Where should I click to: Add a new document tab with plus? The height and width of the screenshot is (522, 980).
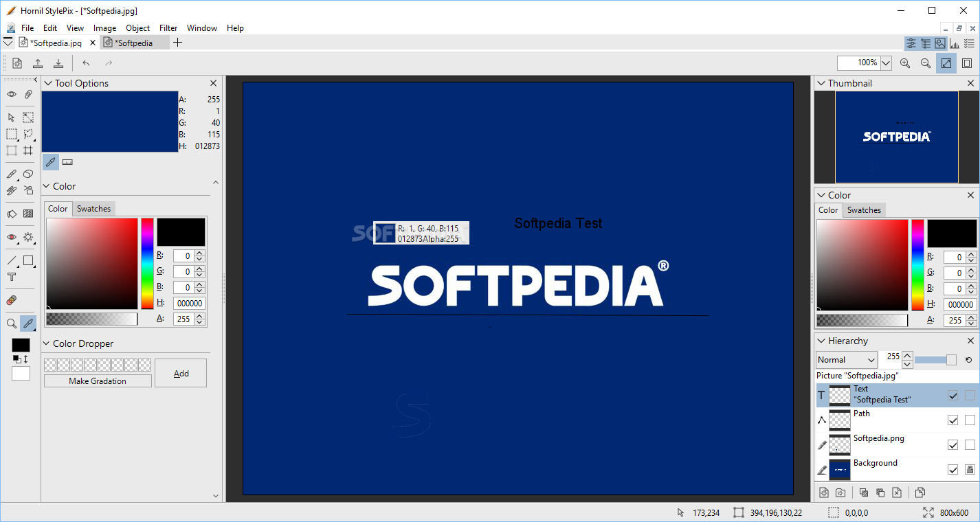pyautogui.click(x=178, y=43)
